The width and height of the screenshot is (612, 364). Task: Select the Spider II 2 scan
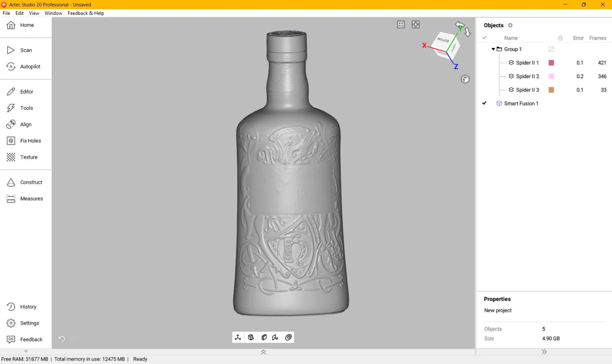(x=527, y=76)
